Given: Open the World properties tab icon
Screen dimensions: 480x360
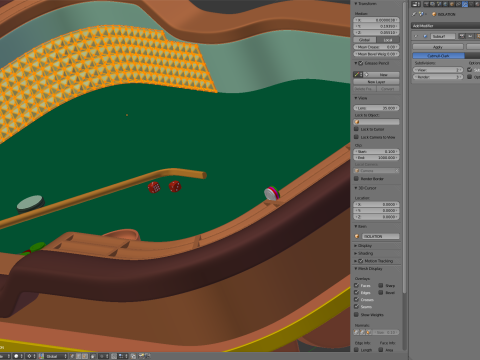Looking at the screenshot, I should (446, 4).
